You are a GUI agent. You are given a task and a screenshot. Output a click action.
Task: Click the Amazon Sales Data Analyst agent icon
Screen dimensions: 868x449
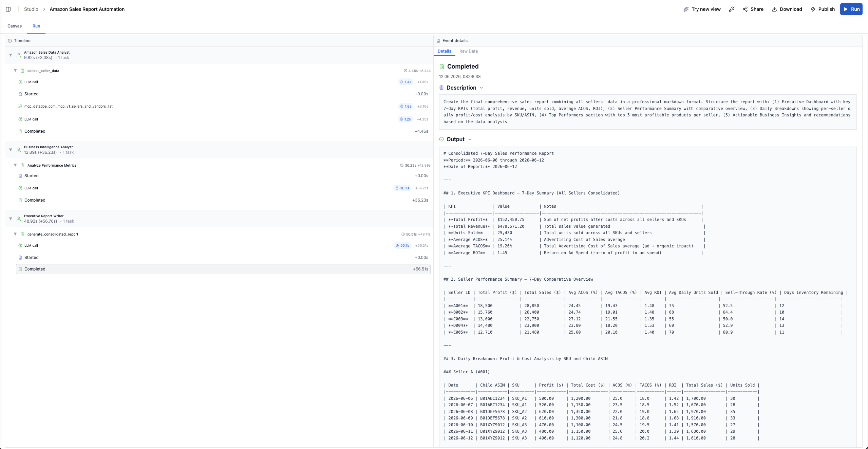point(19,55)
